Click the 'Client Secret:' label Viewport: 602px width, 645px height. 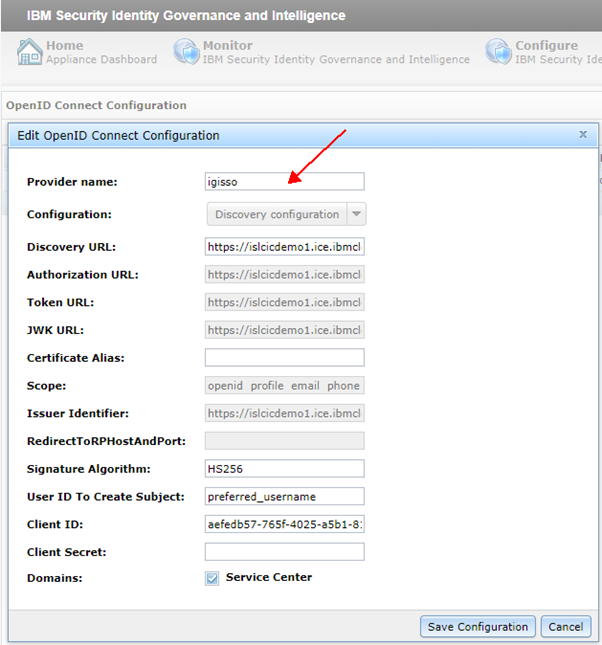(x=67, y=552)
